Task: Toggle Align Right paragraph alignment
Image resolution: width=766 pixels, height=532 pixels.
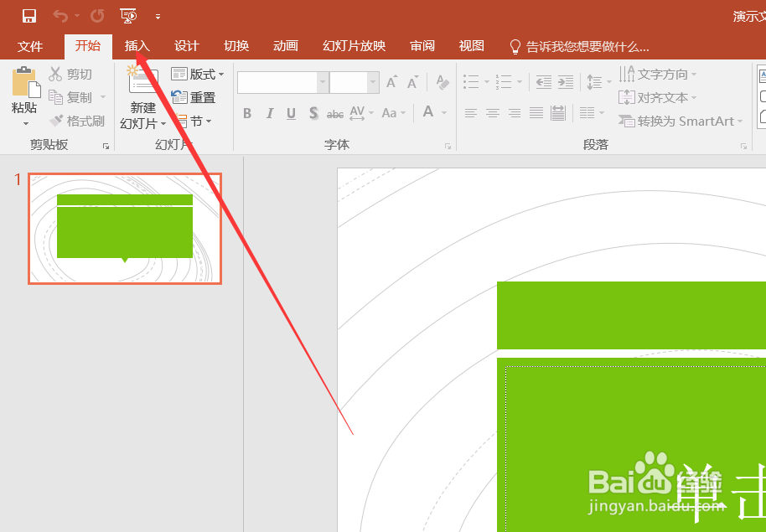Action: tap(515, 113)
